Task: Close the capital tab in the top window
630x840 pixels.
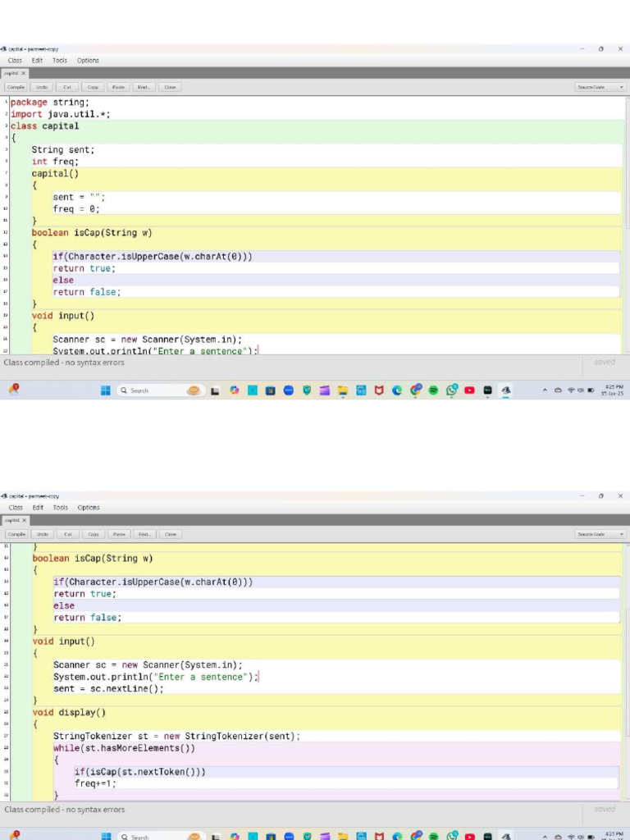Action: pos(23,73)
